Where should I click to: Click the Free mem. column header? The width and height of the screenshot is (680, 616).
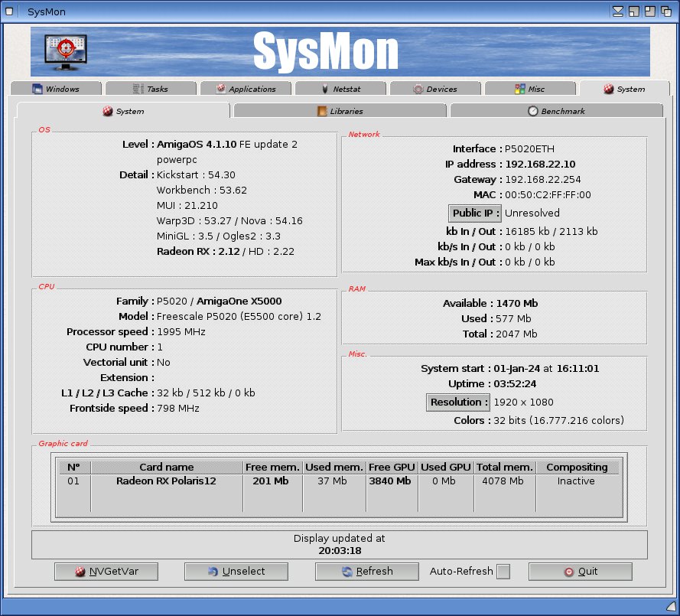pos(272,467)
